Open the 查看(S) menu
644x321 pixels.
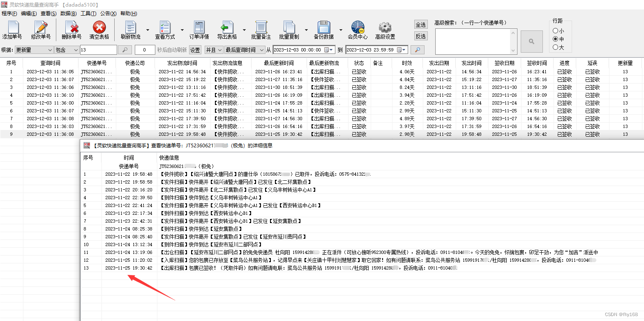[48, 14]
